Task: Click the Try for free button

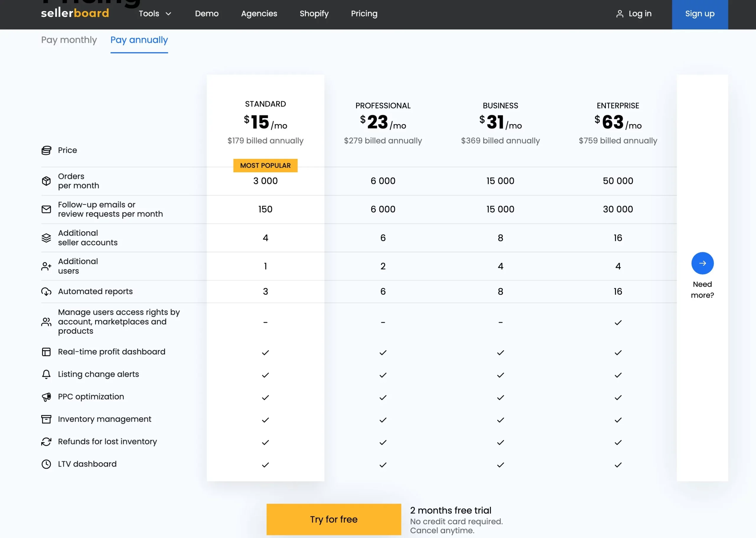Action: pyautogui.click(x=334, y=519)
